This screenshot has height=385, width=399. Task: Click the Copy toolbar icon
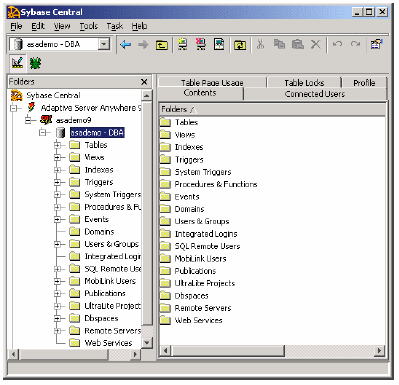tap(279, 44)
